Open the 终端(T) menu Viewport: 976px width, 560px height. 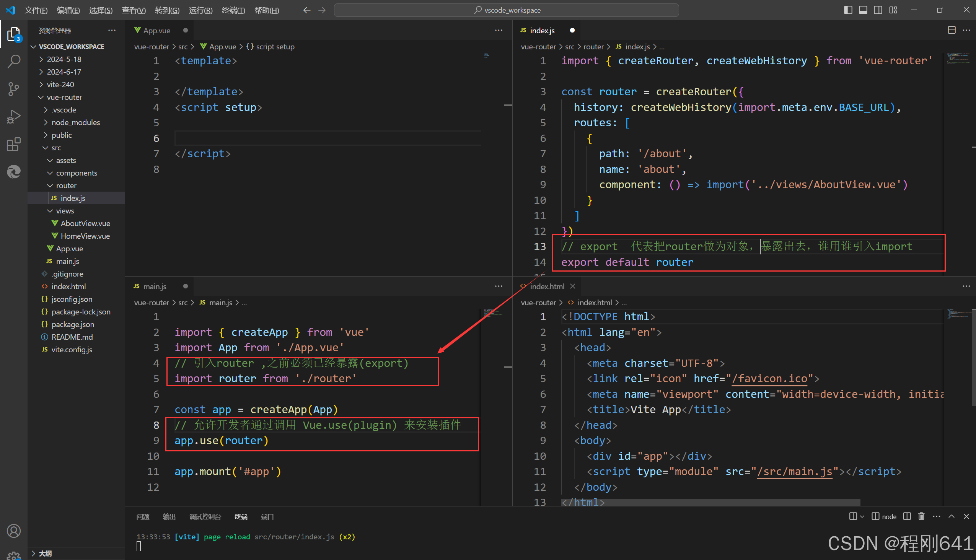point(233,10)
